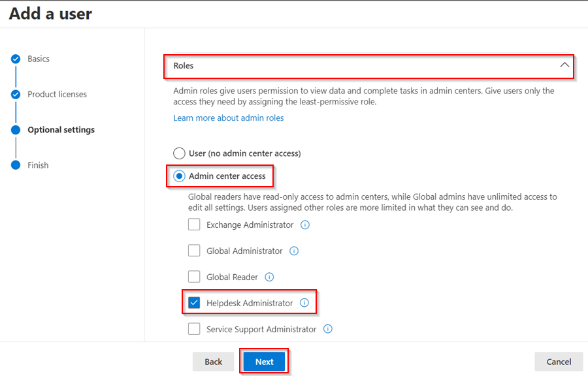Viewport: 588px width, 376px height.
Task: Check Service Support Administrator checkbox
Action: [x=194, y=329]
